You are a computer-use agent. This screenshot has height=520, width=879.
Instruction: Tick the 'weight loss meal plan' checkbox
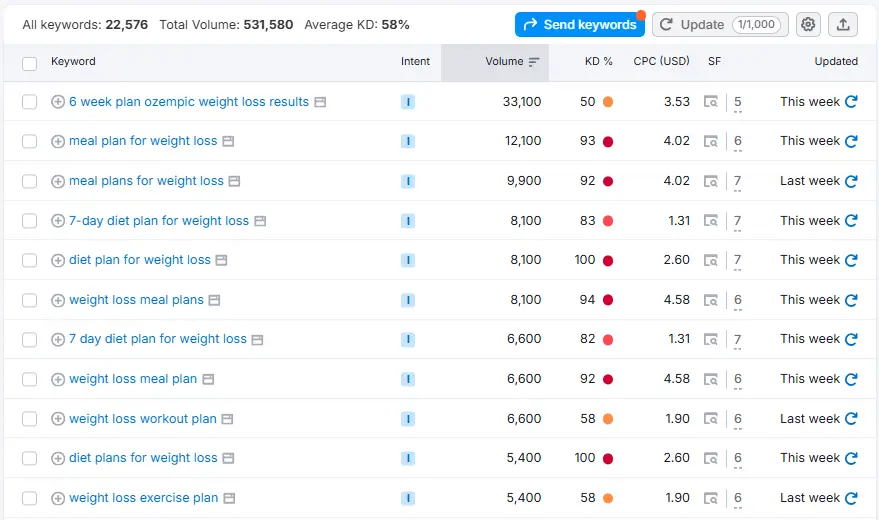coord(30,379)
